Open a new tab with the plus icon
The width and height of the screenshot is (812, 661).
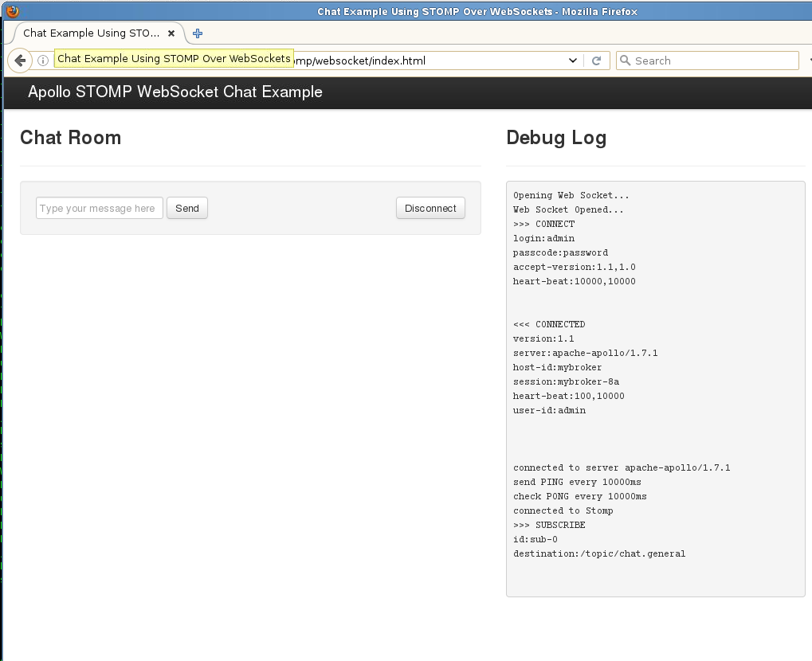(198, 33)
